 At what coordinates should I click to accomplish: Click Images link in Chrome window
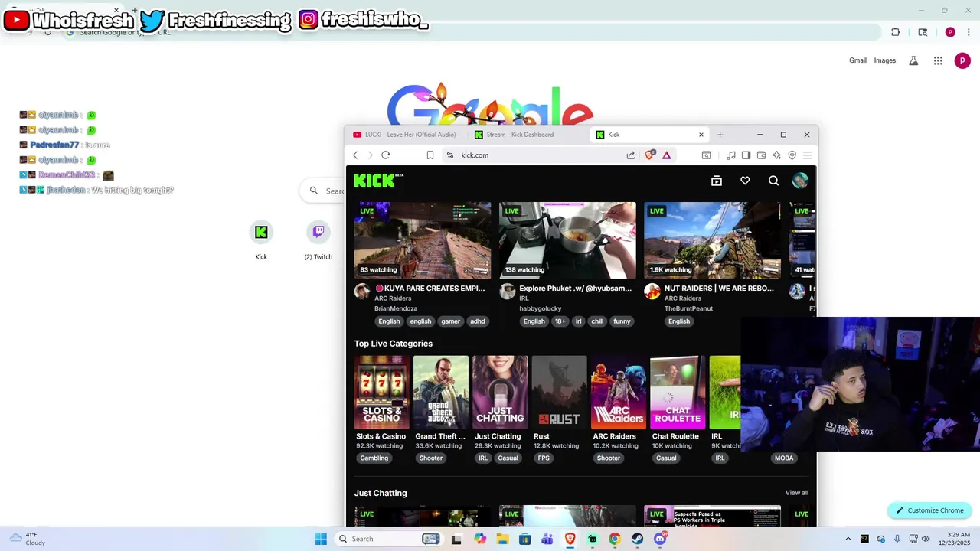(885, 60)
